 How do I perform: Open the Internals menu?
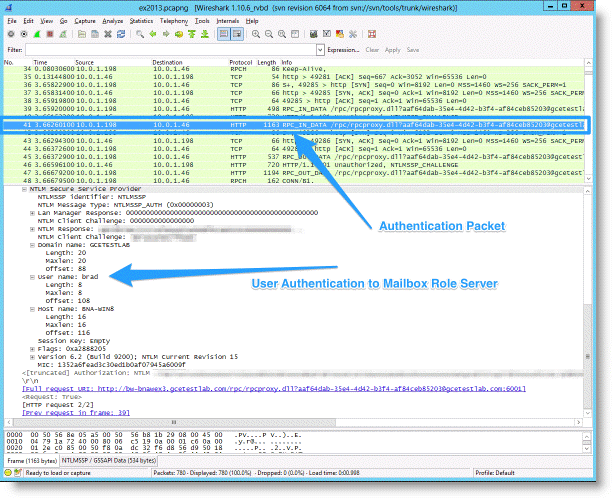(x=228, y=21)
